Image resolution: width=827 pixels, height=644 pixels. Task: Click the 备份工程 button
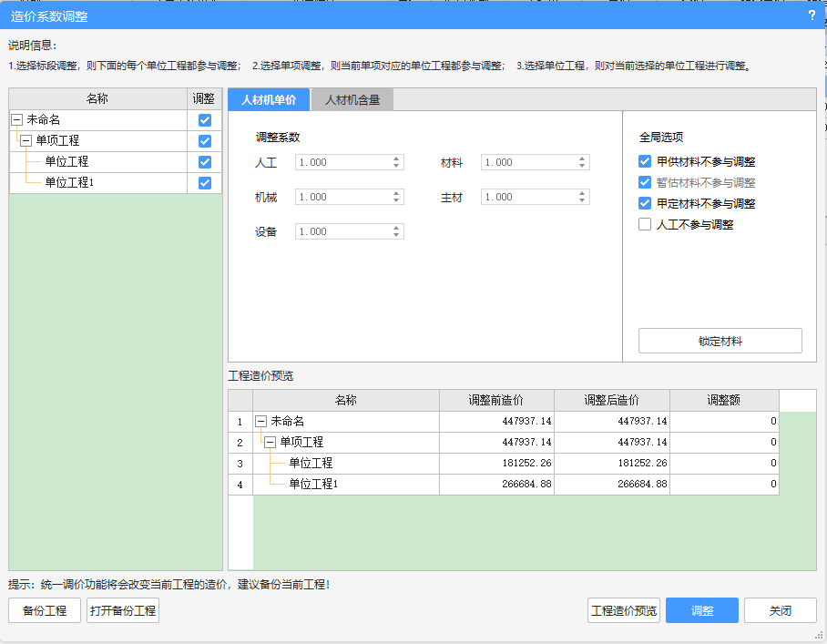tap(45, 610)
